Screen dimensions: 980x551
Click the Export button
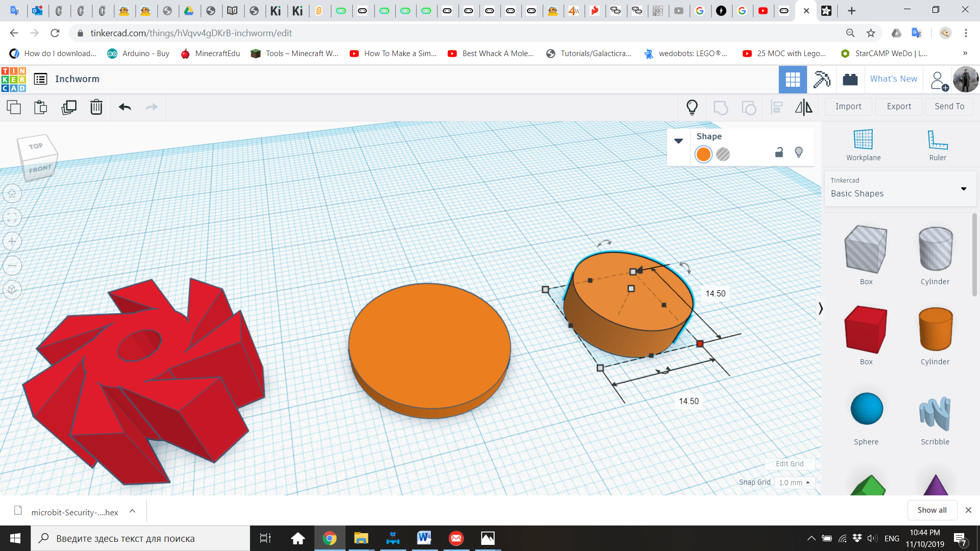899,106
